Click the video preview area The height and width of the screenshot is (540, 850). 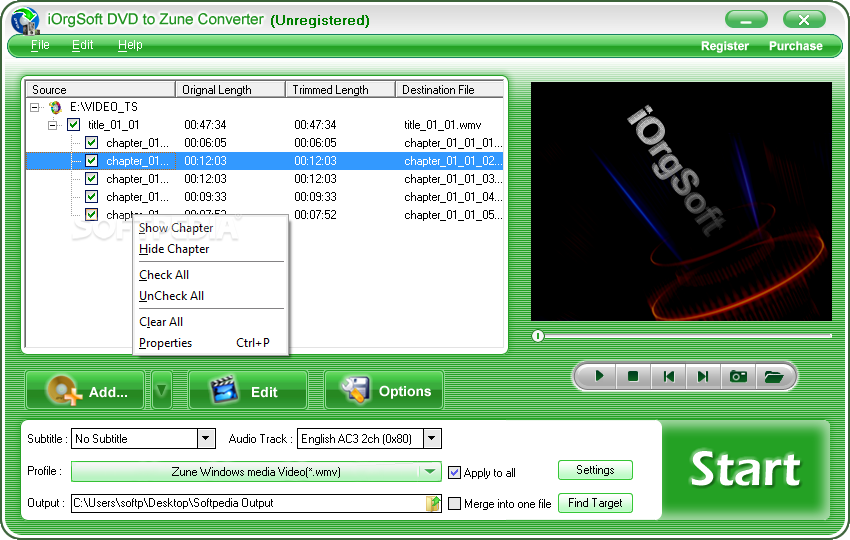[681, 201]
